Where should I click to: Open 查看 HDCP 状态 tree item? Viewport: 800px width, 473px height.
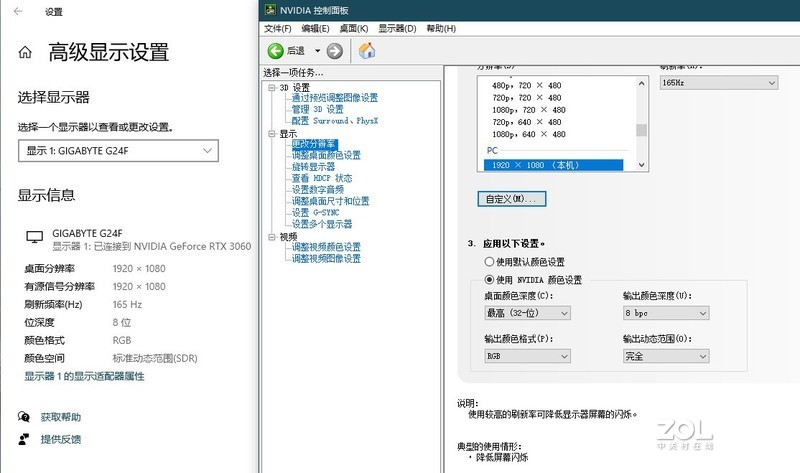coord(322,178)
